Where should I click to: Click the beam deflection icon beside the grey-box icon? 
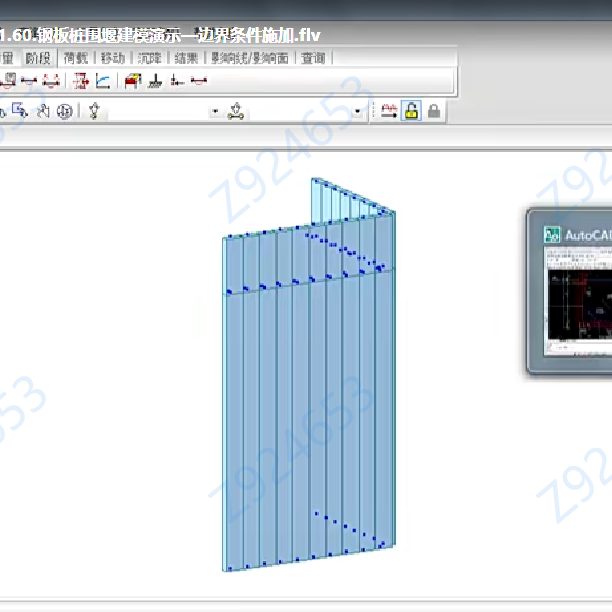coord(29,80)
